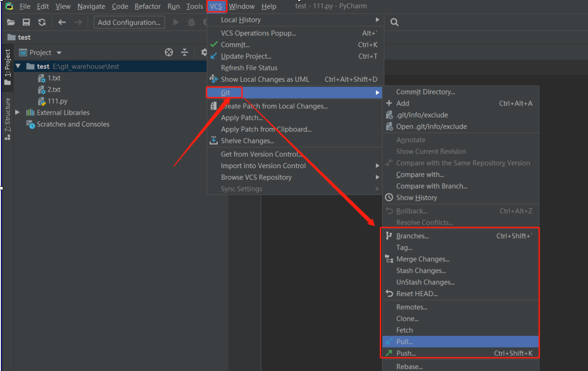This screenshot has width=588, height=371.
Task: Close the open VCS menu via menu bar
Action: click(x=216, y=6)
